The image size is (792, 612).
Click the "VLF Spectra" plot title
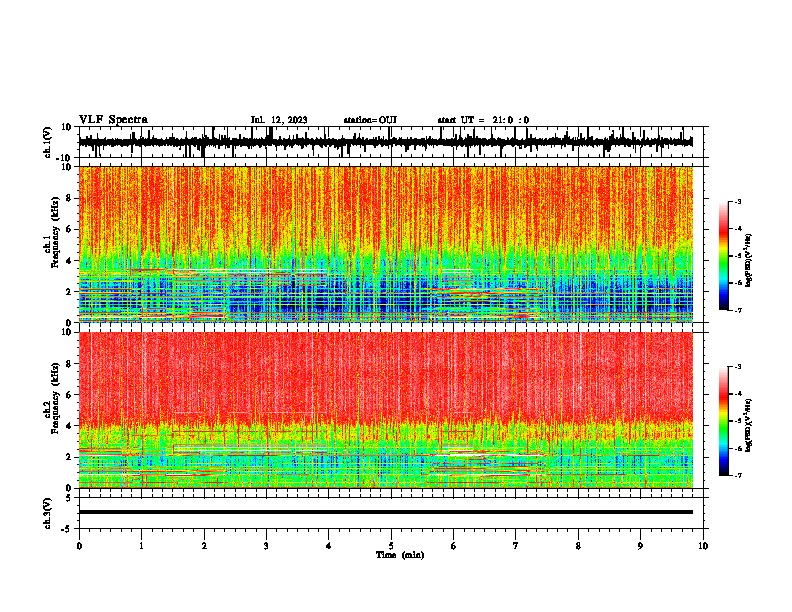[x=113, y=120]
